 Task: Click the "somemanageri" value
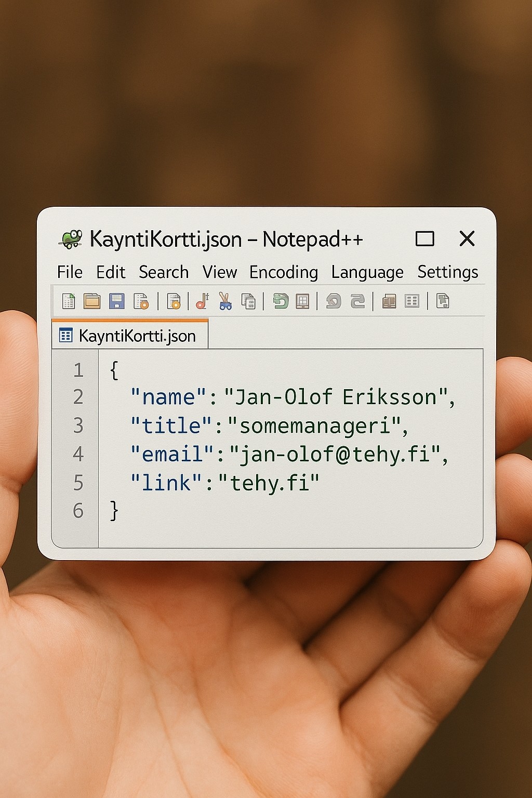314,426
